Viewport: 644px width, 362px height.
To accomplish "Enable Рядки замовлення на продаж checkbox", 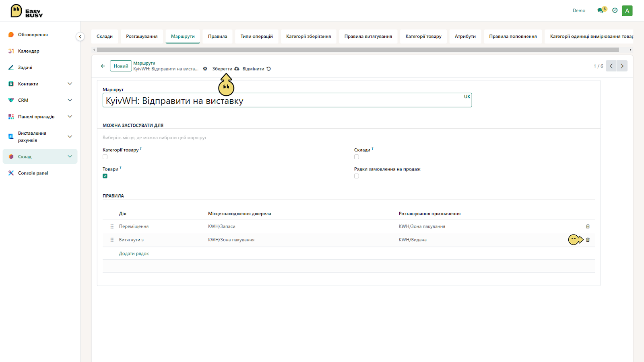I will coord(357,176).
